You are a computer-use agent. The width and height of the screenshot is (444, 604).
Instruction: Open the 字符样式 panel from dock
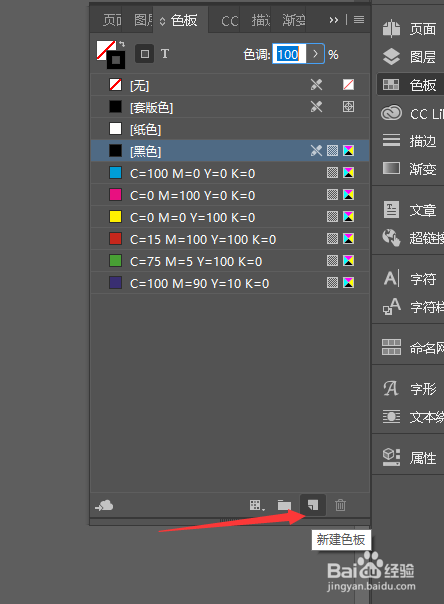[x=411, y=306]
